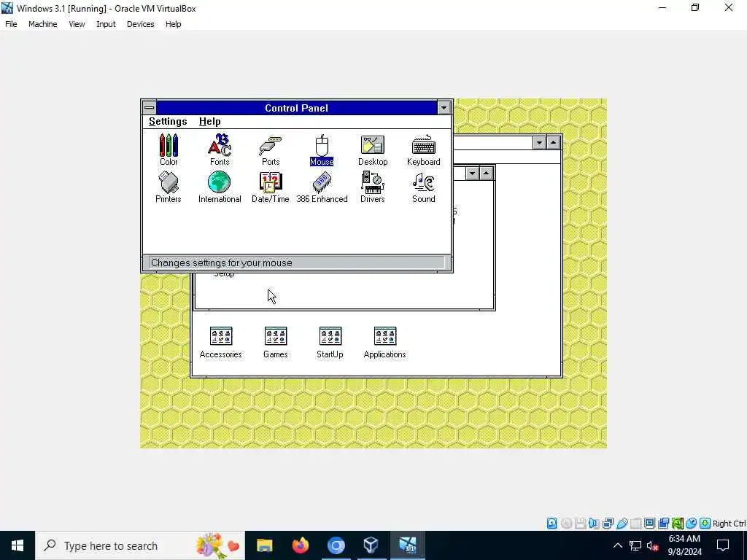This screenshot has height=560, width=747.
Task: Open the VirtualBox File menu
Action: (11, 24)
